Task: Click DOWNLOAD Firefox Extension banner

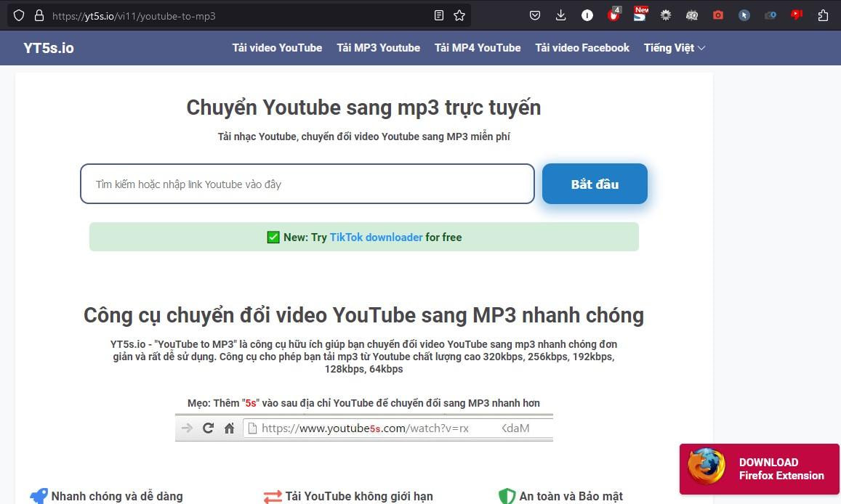Action: coord(760,468)
